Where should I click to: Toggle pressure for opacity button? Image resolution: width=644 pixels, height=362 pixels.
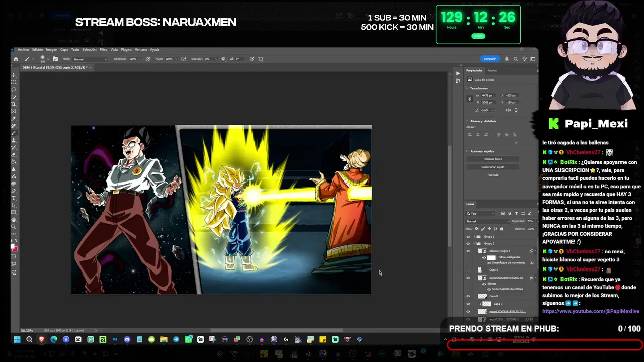click(148, 59)
